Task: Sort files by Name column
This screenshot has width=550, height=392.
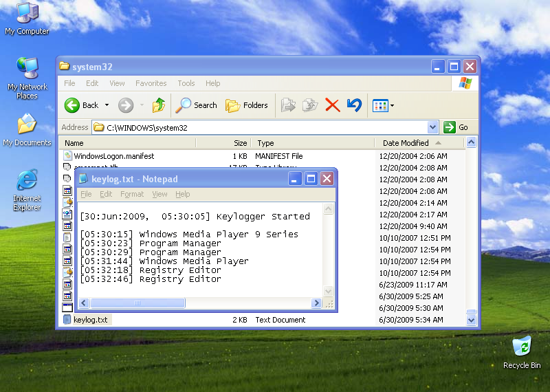Action: pyautogui.click(x=127, y=143)
